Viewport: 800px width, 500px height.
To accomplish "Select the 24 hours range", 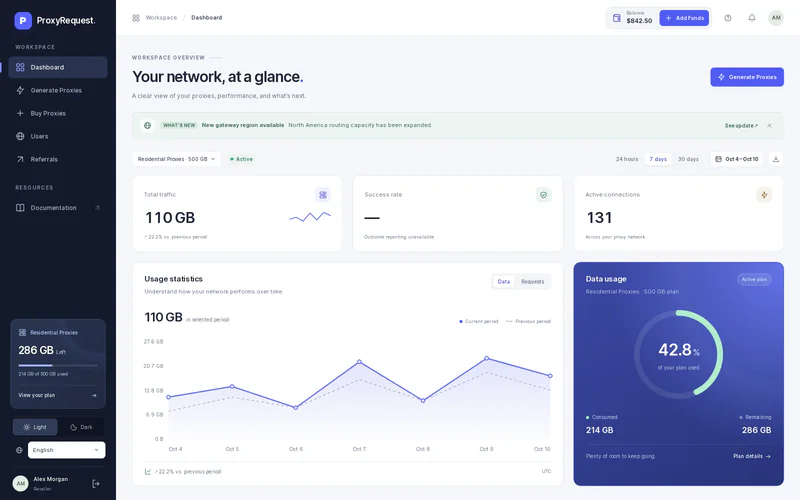I will point(627,159).
